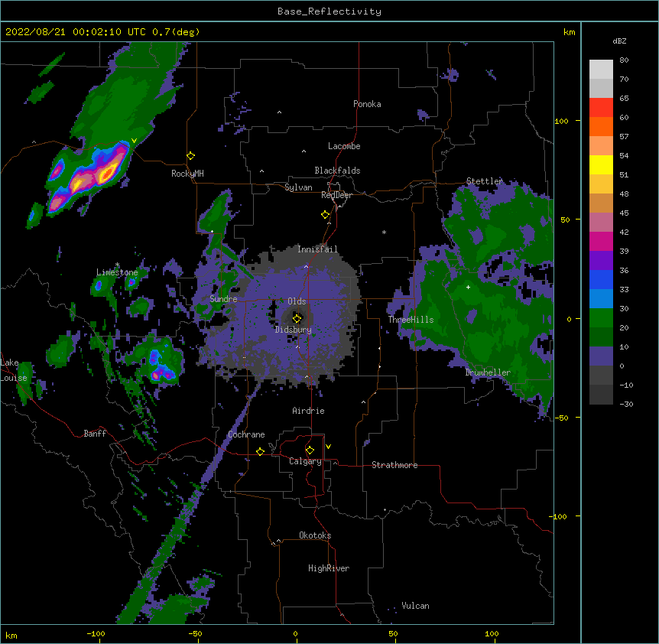
Task: Click the Banff label
Action: pos(95,434)
